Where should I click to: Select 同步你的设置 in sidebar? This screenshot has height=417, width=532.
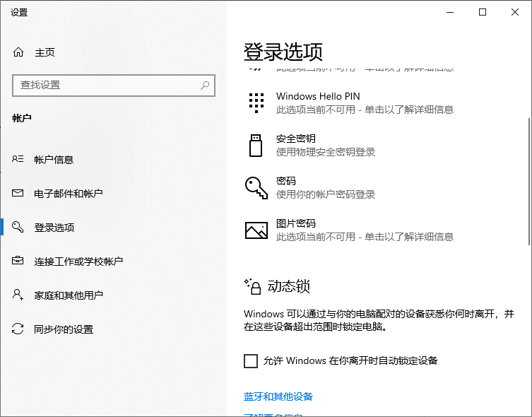(64, 329)
